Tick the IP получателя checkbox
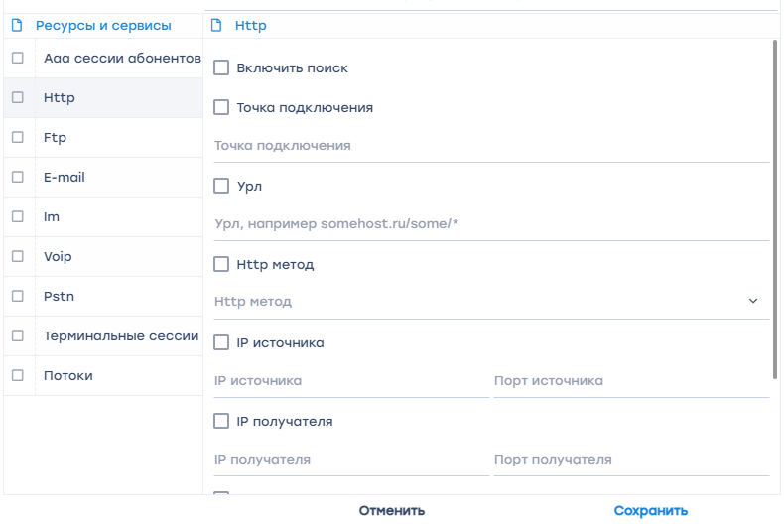The image size is (784, 532). click(x=221, y=421)
